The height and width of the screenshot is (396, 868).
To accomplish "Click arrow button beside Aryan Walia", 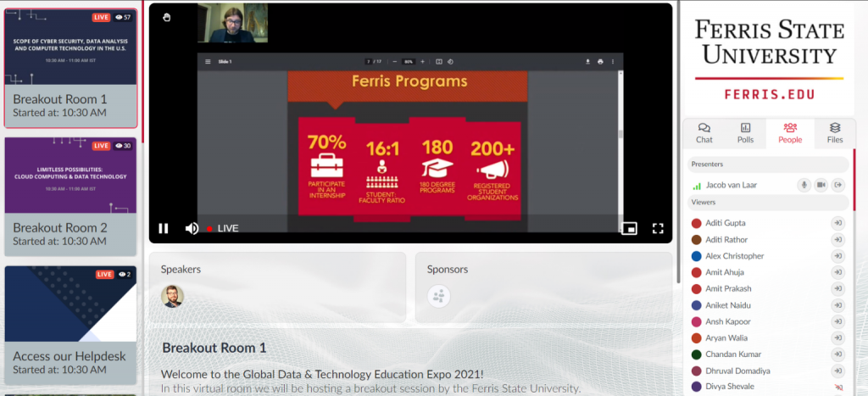I will click(x=838, y=337).
